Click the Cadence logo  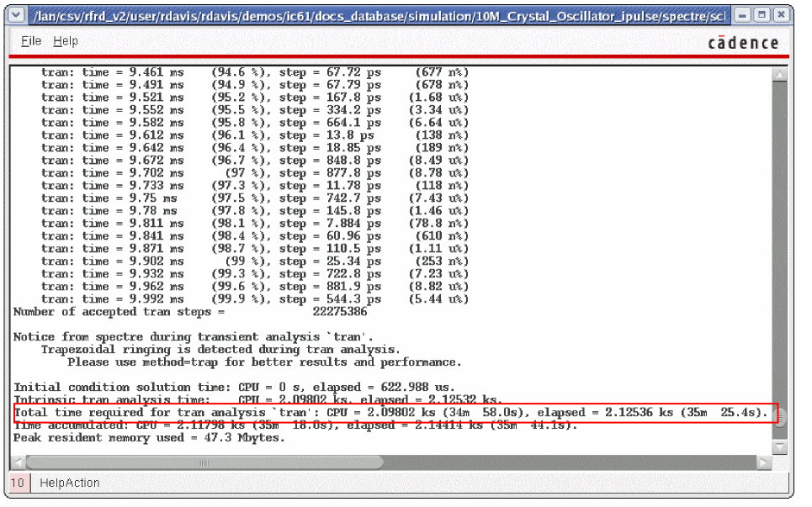click(743, 43)
